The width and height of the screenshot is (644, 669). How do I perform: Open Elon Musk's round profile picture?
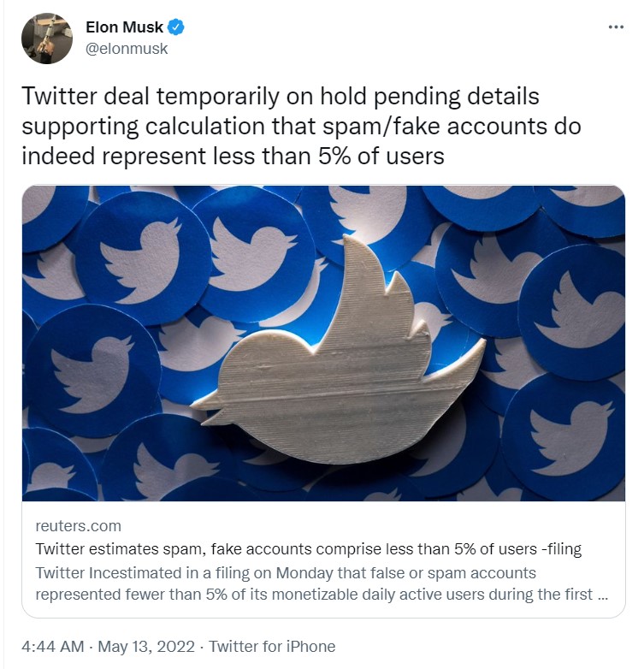47,38
